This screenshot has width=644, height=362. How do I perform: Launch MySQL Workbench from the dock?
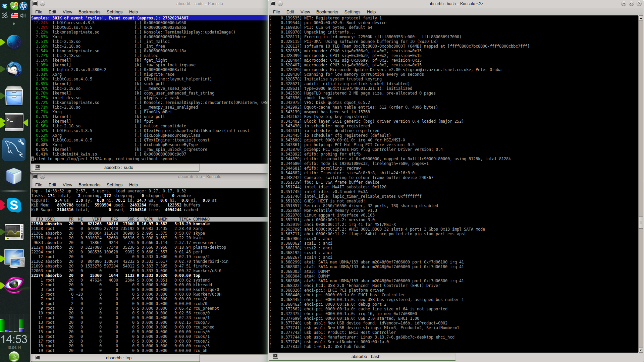14,149
